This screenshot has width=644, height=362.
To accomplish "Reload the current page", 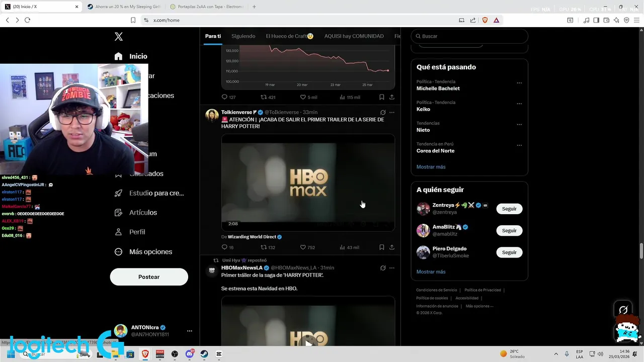I will pyautogui.click(x=27, y=20).
